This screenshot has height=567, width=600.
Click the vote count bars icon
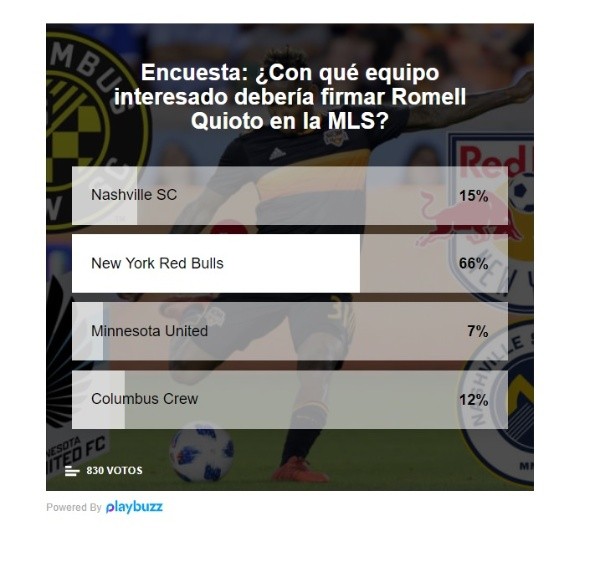coord(72,471)
